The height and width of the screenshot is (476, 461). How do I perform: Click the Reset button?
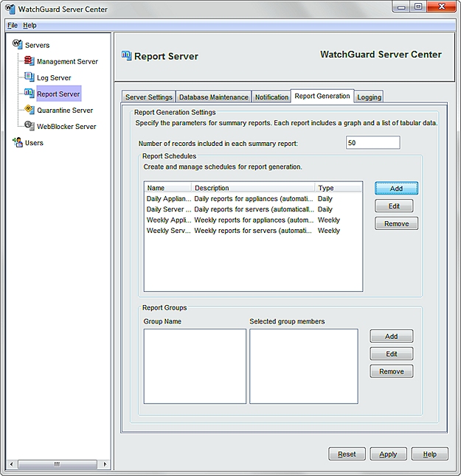point(347,454)
